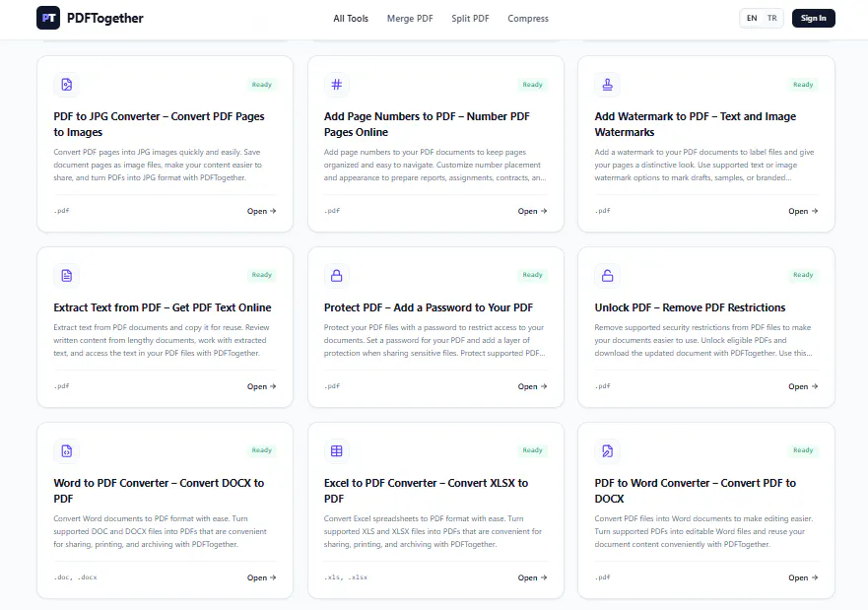Image resolution: width=868 pixels, height=610 pixels.
Task: Click the Ready badge on Unlock PDF card
Action: [x=803, y=275]
